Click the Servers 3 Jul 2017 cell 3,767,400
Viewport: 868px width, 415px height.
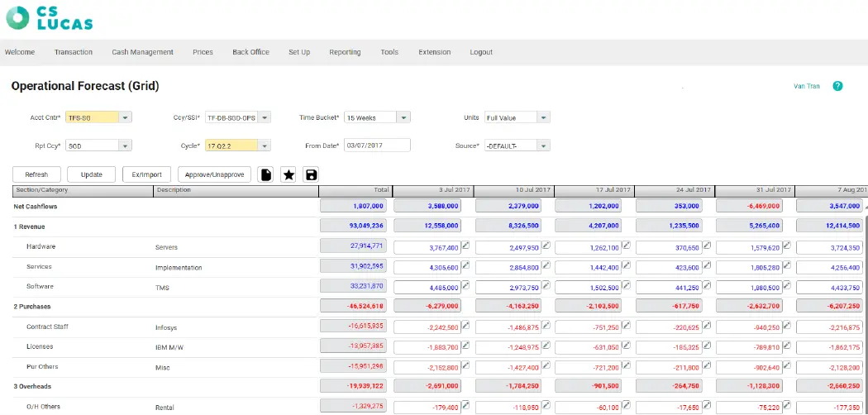[427, 248]
